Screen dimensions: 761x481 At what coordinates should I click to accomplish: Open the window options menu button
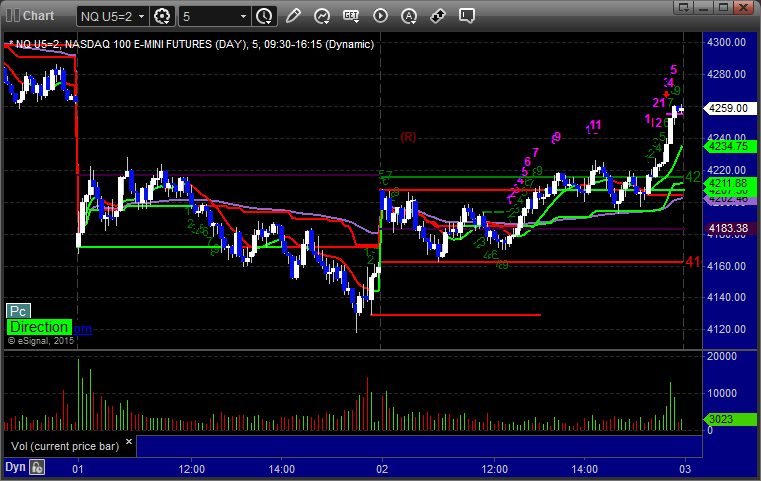[684, 7]
